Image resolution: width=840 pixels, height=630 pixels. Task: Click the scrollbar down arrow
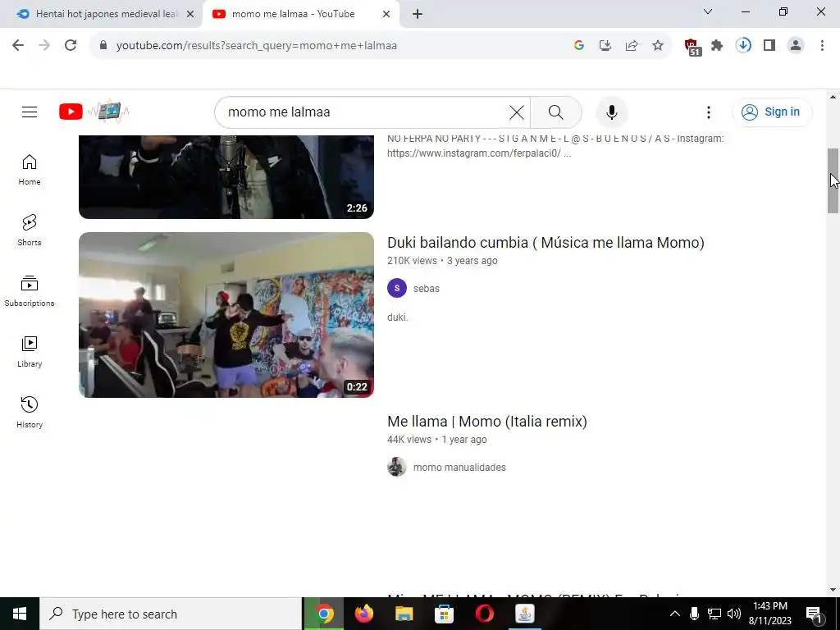(x=833, y=591)
